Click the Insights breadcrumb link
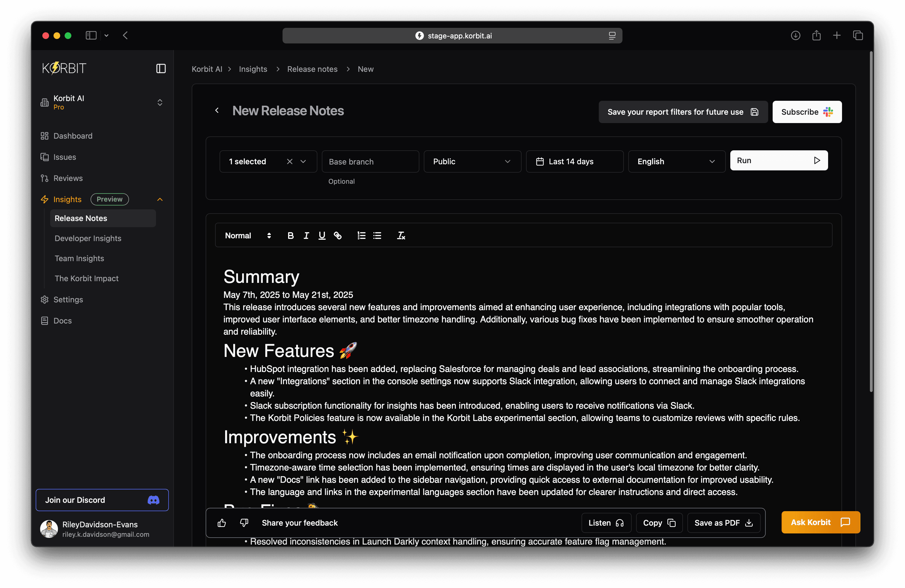 pos(253,69)
